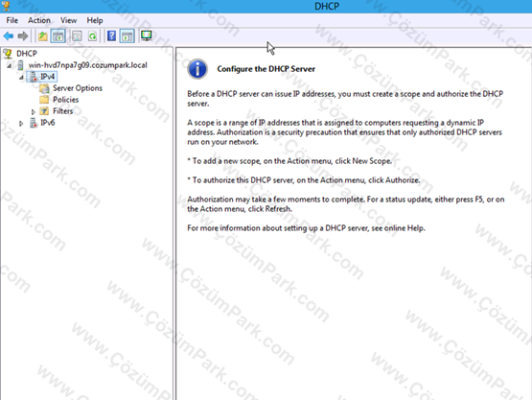Go back with the blue Back arrow
This screenshot has height=400, width=532.
[8, 35]
